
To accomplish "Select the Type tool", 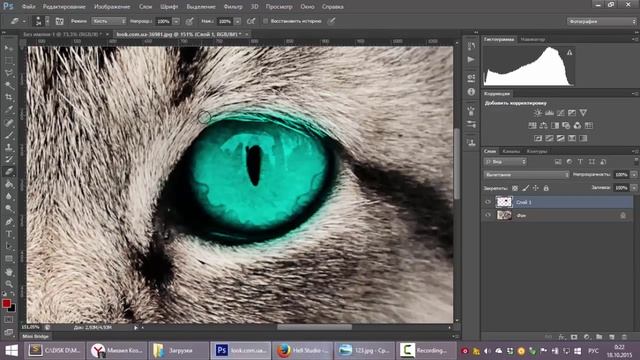I will (9, 234).
